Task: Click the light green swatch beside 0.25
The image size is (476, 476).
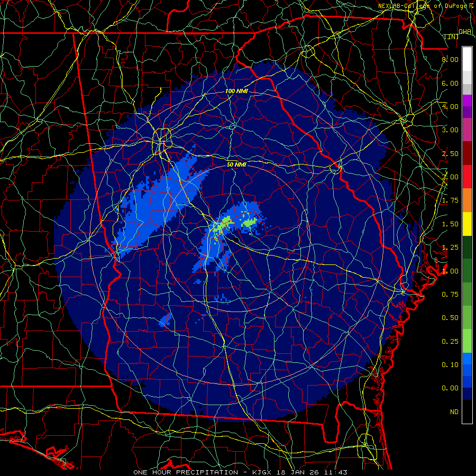Action: point(467,341)
